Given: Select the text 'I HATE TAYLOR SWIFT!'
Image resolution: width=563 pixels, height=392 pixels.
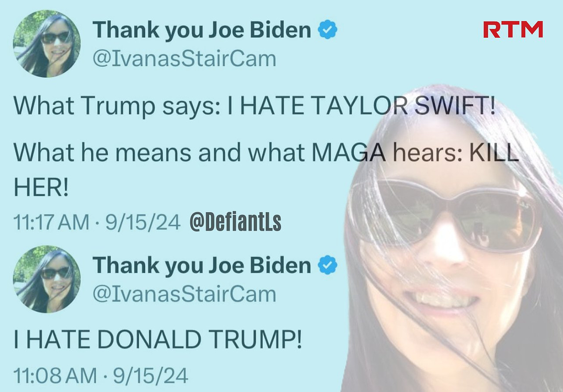Looking at the screenshot, I should [x=362, y=105].
